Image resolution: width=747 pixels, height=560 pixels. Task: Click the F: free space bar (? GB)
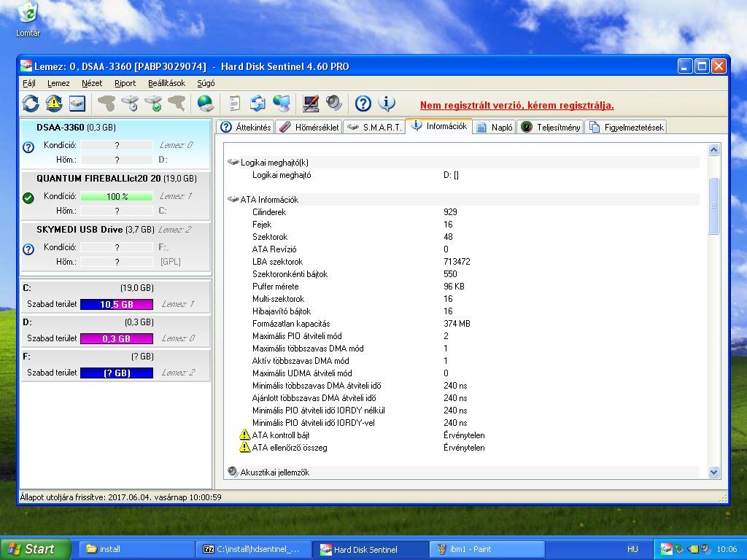pos(117,373)
